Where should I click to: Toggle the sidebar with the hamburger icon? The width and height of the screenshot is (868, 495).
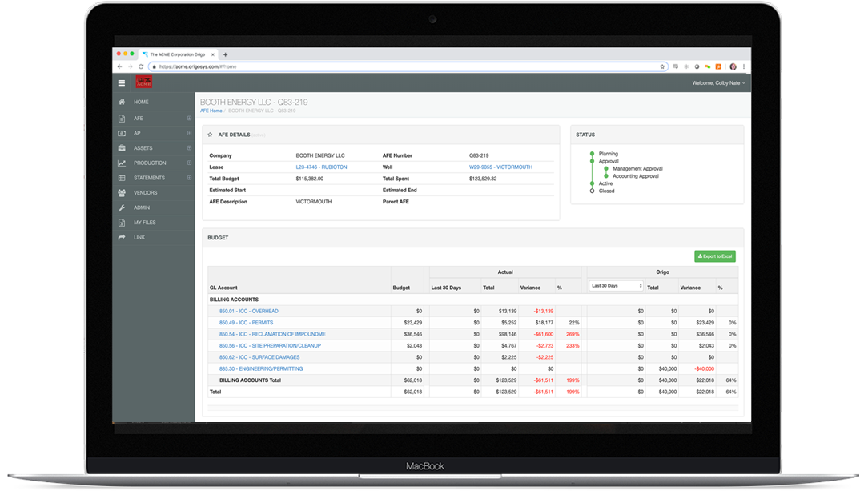pos(122,83)
